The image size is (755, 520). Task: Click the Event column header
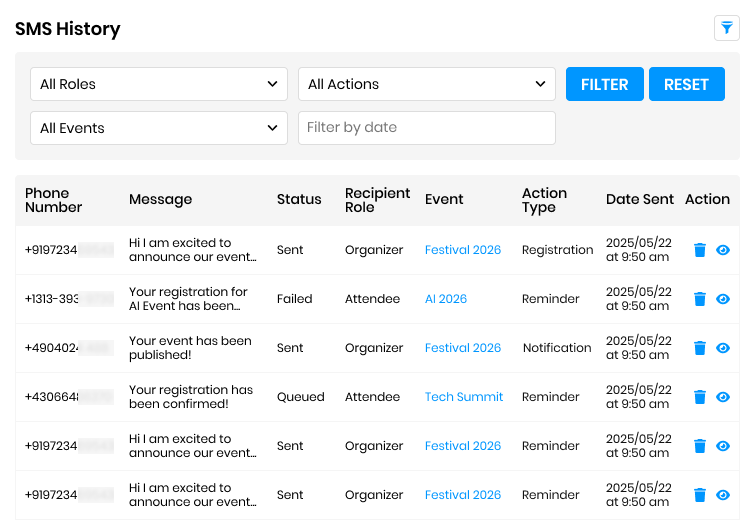pyautogui.click(x=444, y=199)
